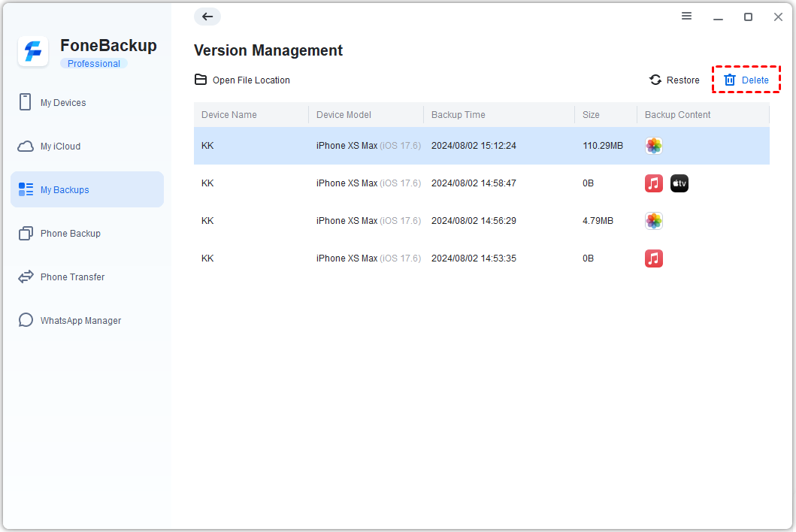Select backup timestamp 2024/08/02 14:56:29

(474, 221)
